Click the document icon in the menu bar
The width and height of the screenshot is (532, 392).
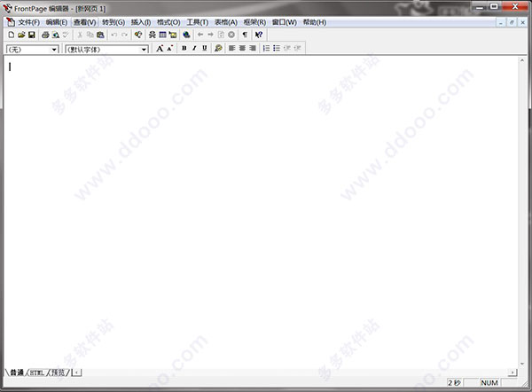pos(11,22)
